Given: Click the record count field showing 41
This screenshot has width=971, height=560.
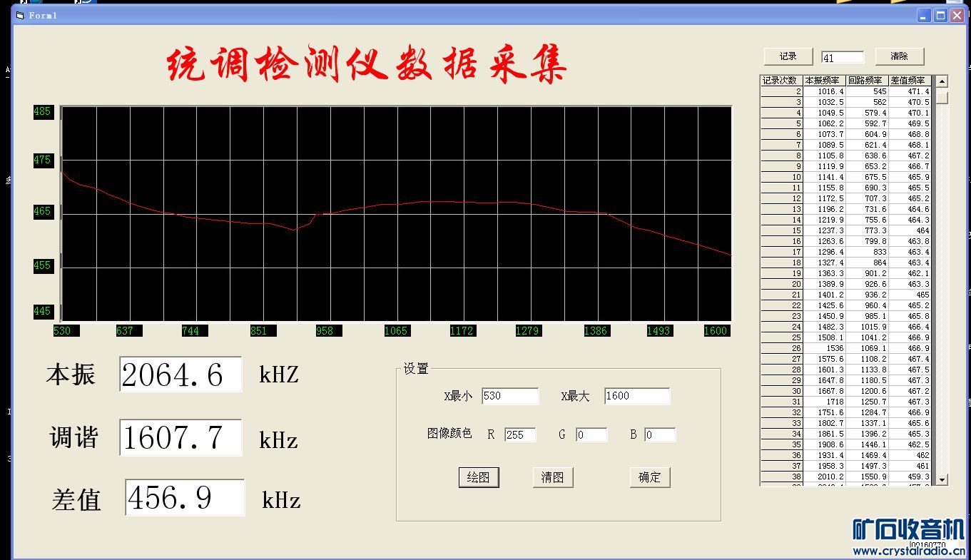Looking at the screenshot, I should [842, 57].
